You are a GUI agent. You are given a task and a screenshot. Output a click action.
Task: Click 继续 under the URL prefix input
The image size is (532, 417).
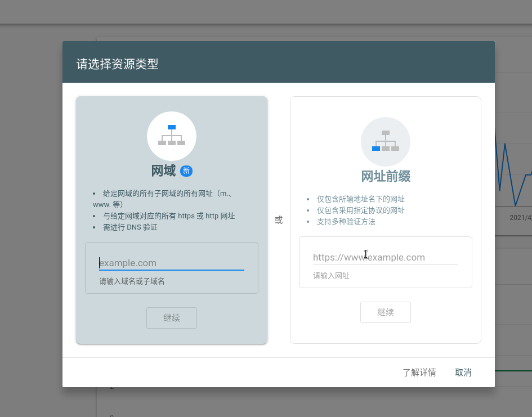[386, 312]
